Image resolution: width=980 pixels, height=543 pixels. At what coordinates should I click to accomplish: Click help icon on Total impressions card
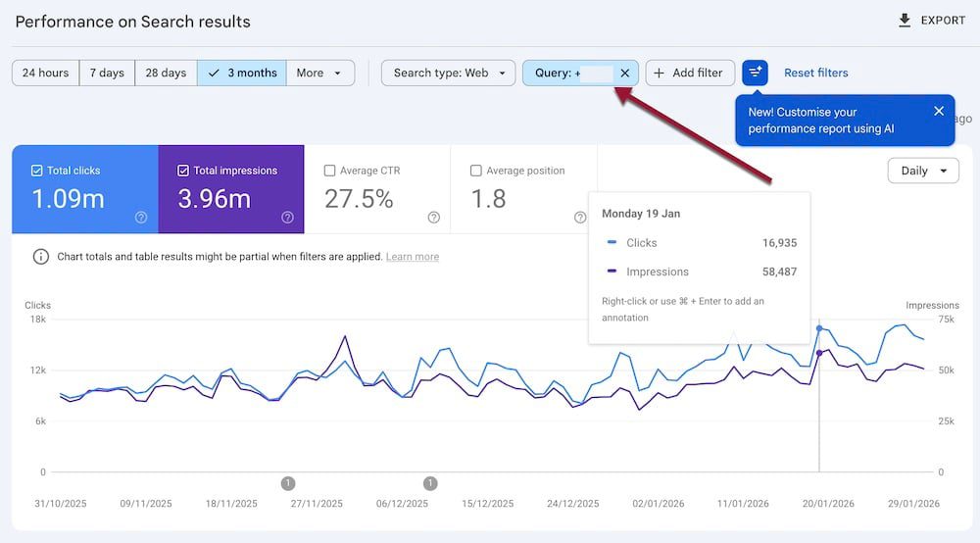tap(287, 218)
